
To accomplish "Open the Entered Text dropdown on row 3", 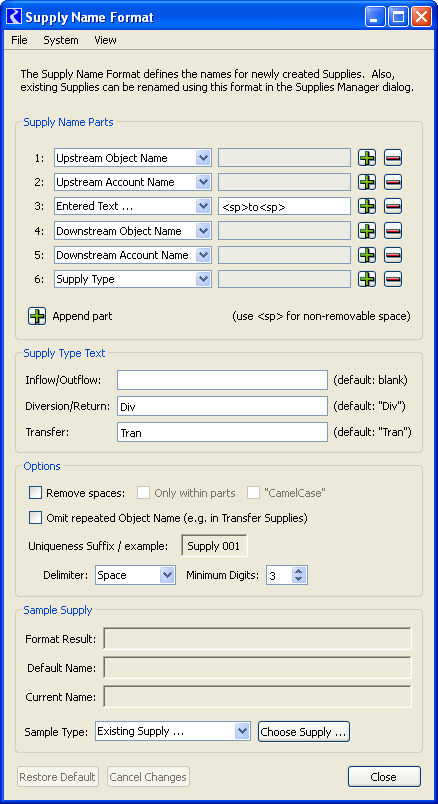I will (x=133, y=206).
